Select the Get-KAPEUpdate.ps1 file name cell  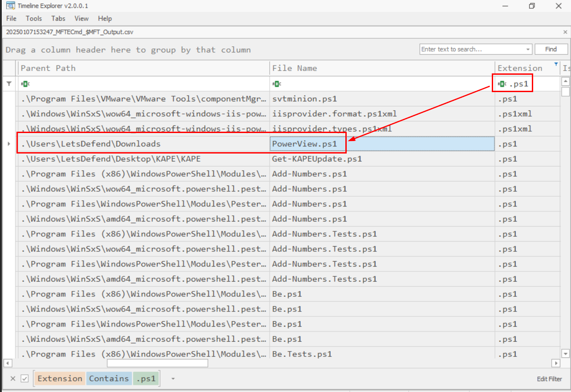317,159
